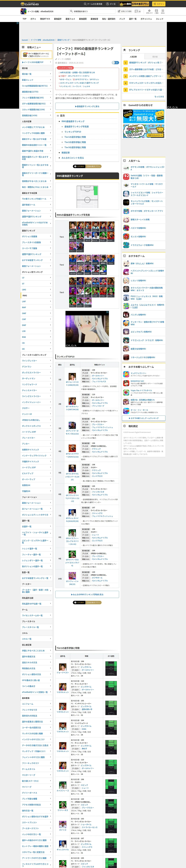Switch to the 人気記事 ranking tab
This screenshot has width=186, height=868.
pos(133,57)
